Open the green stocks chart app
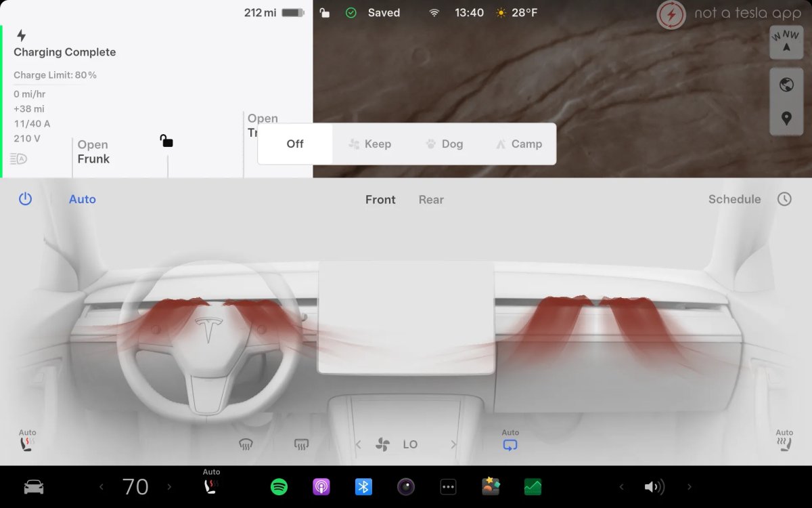The width and height of the screenshot is (812, 508). pos(533,487)
